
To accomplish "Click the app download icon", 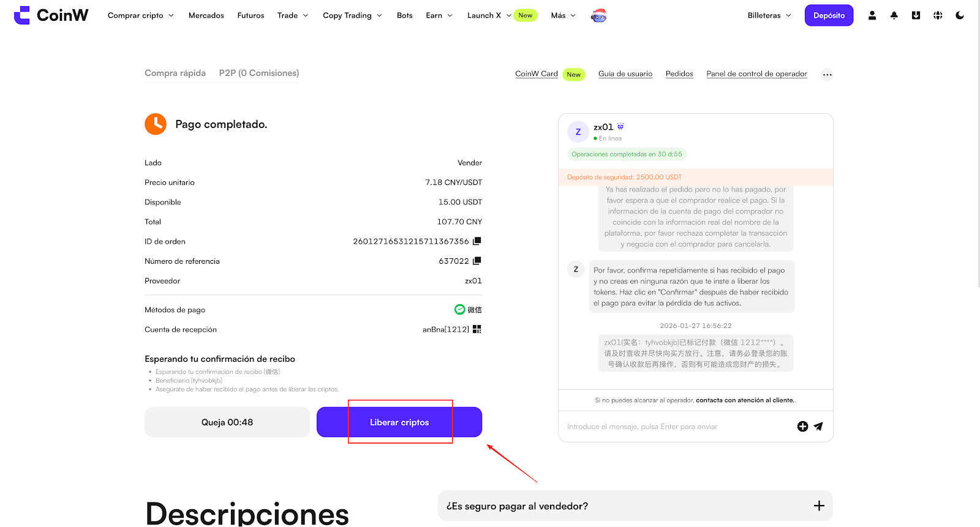I will coord(916,15).
